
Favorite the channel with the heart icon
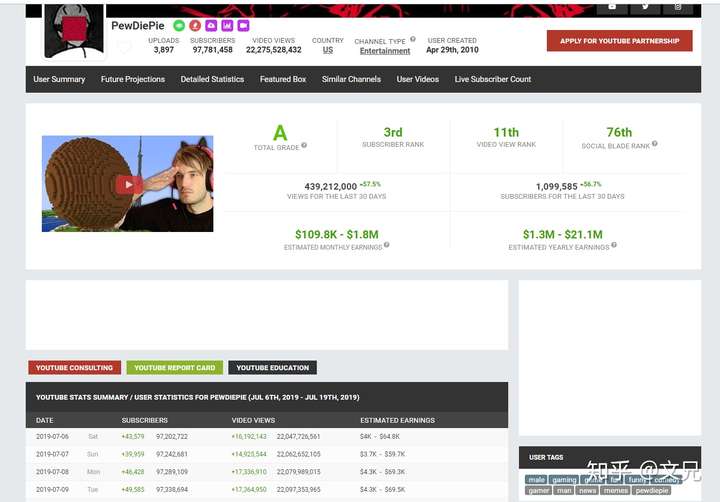tap(124, 46)
